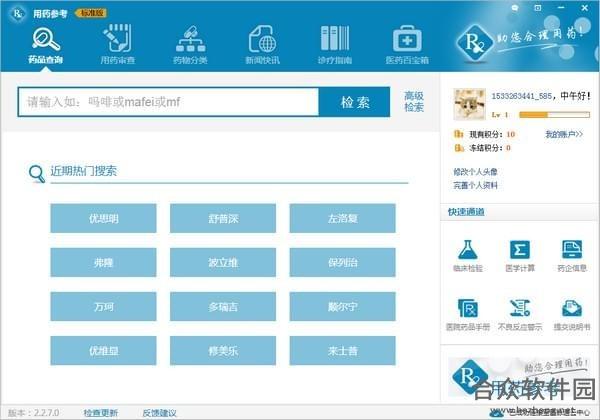Switch to 用药审查 medication review

coord(117,45)
